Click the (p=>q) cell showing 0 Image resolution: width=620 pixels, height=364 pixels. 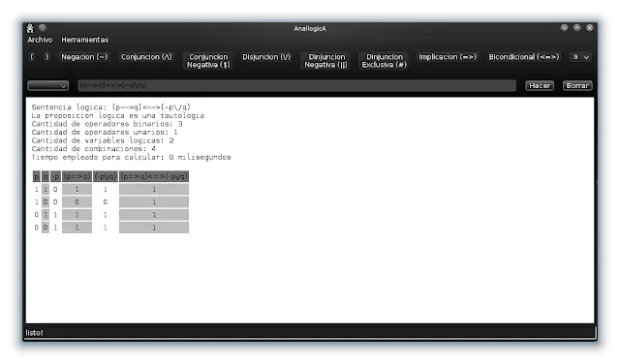pyautogui.click(x=77, y=202)
